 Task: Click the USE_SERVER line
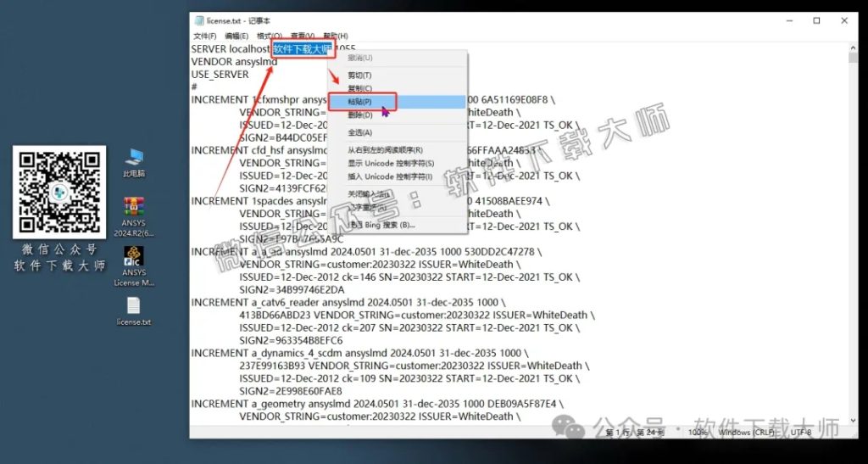coord(220,74)
